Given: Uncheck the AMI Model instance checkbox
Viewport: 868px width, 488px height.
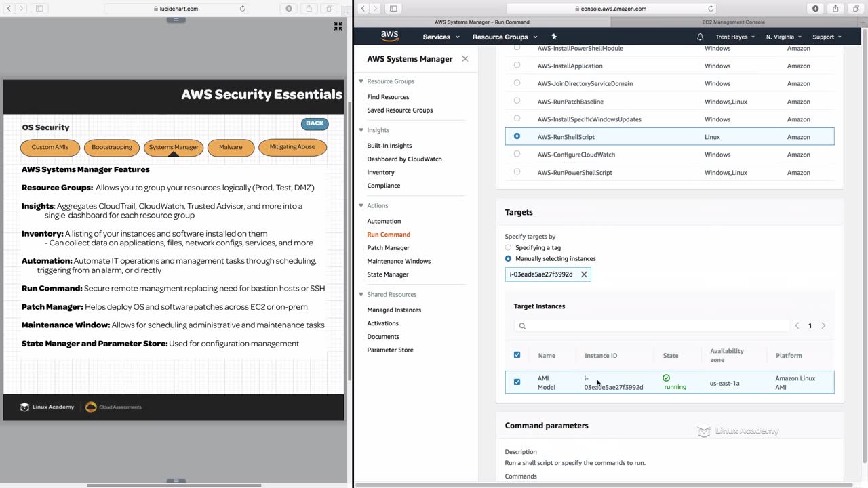Looking at the screenshot, I should 517,382.
